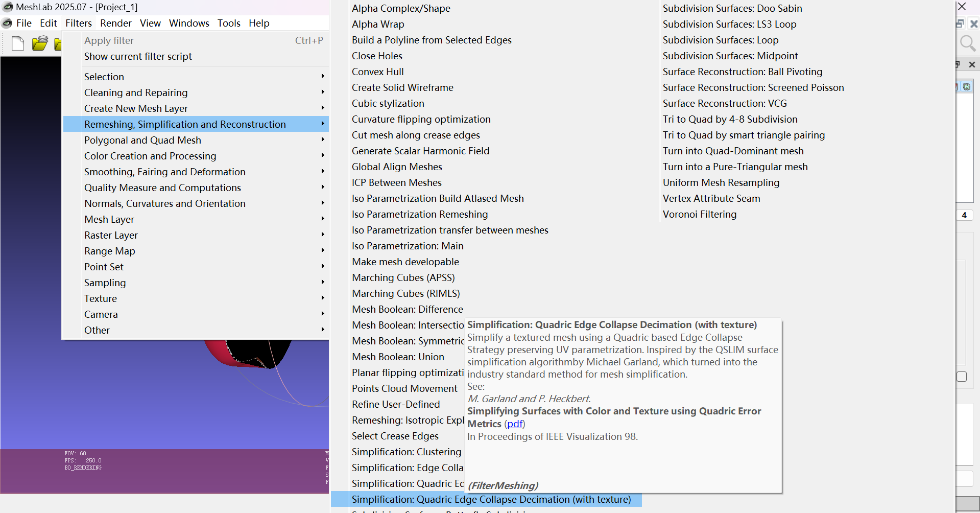Click the New Empty Project page icon
This screenshot has height=513, width=980.
18,43
